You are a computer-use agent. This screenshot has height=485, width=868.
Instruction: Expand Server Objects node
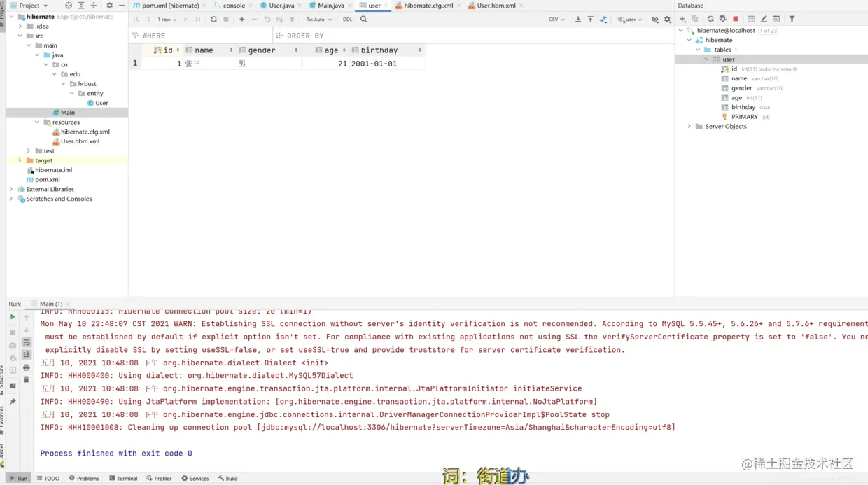pyautogui.click(x=689, y=127)
